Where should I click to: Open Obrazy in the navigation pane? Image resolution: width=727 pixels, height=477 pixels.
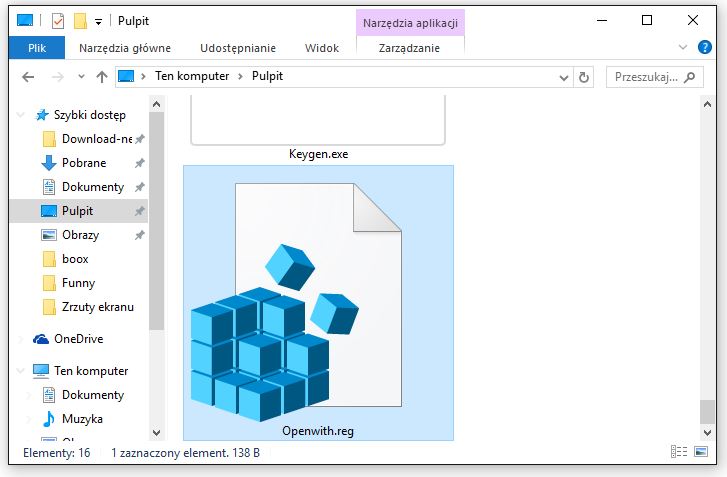[x=80, y=235]
